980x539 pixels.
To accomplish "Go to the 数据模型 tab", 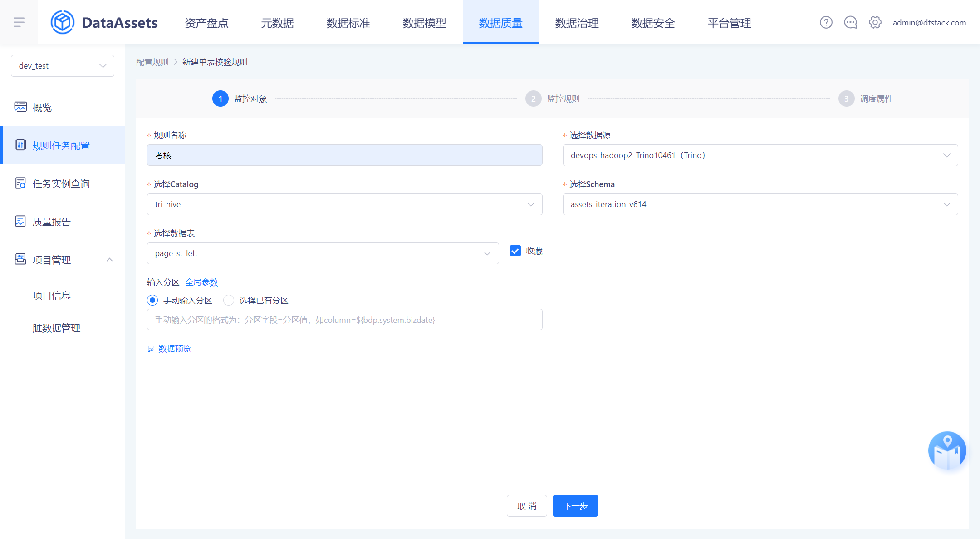I will pyautogui.click(x=425, y=23).
